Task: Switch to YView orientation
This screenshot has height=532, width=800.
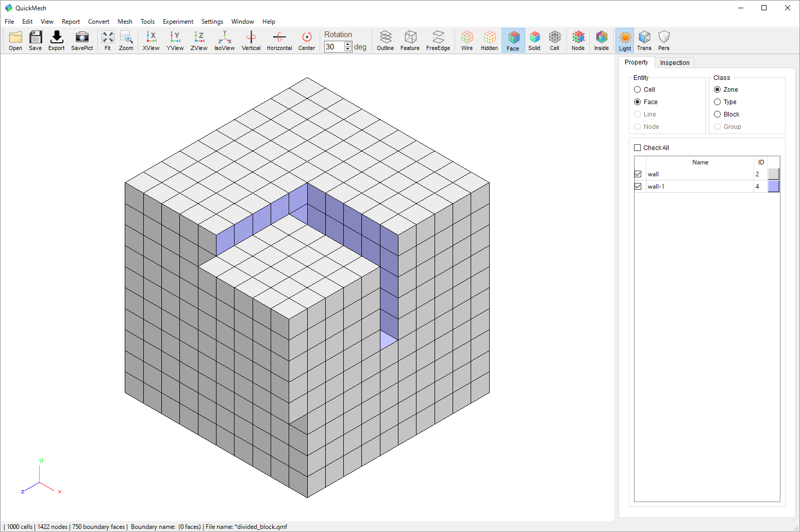Action: pos(175,40)
